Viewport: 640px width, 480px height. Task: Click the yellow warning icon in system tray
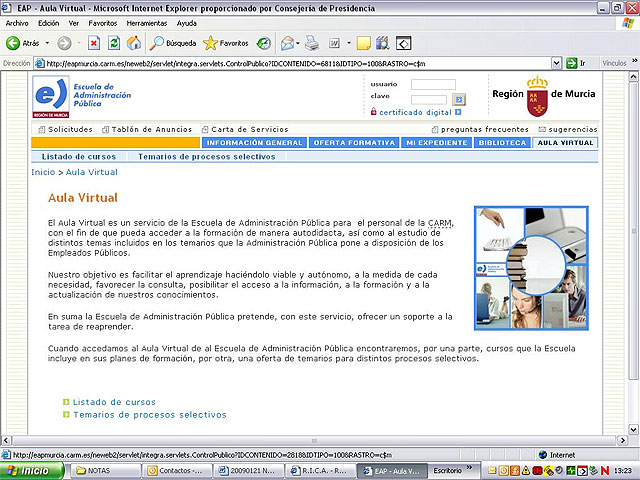[x=526, y=471]
